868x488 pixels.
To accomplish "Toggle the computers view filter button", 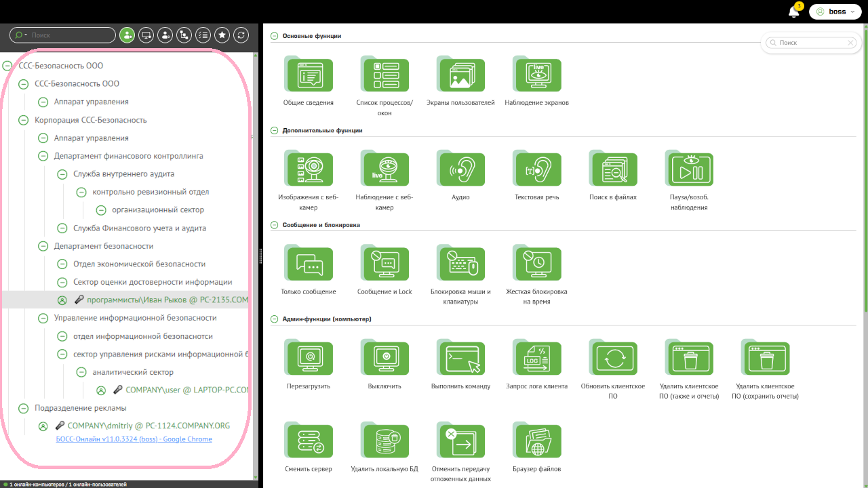I will 146,35.
